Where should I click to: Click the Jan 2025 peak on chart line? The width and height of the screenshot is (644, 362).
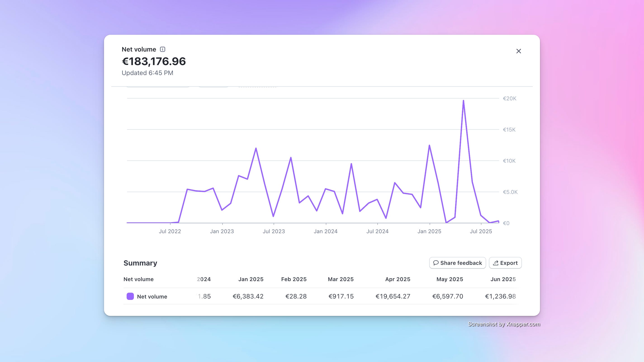pyautogui.click(x=429, y=145)
